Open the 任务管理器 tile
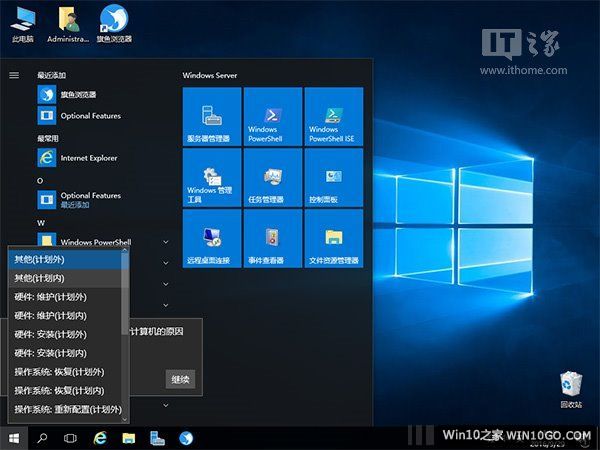Image resolution: width=600 pixels, height=450 pixels. 272,177
